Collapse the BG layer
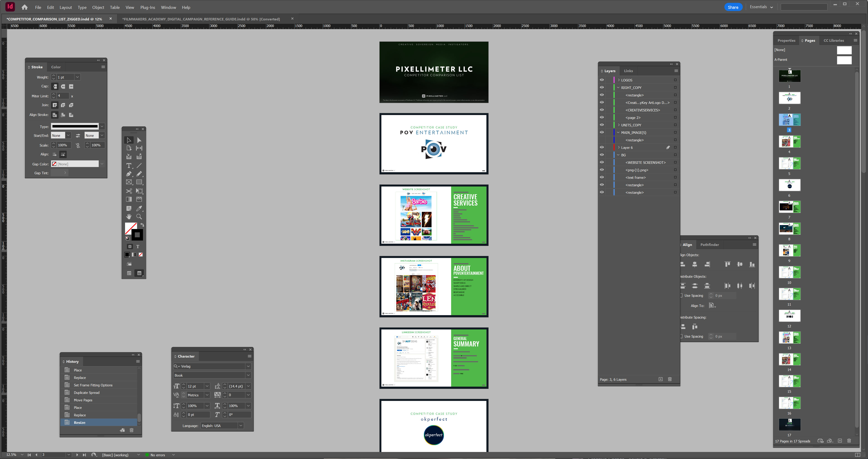This screenshot has width=868, height=459. coord(619,155)
